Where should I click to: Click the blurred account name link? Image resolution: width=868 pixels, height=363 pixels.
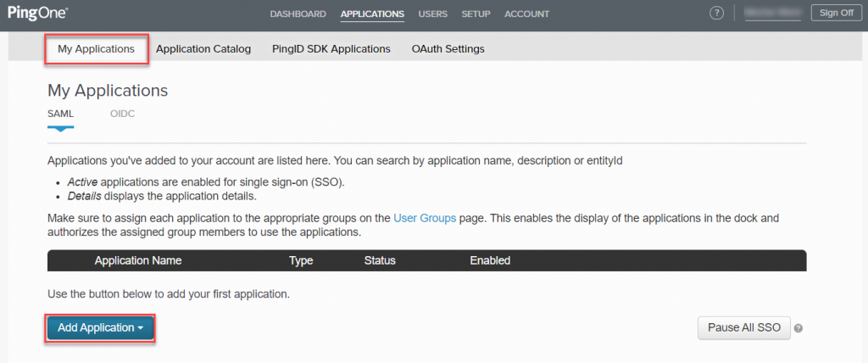pyautogui.click(x=773, y=14)
